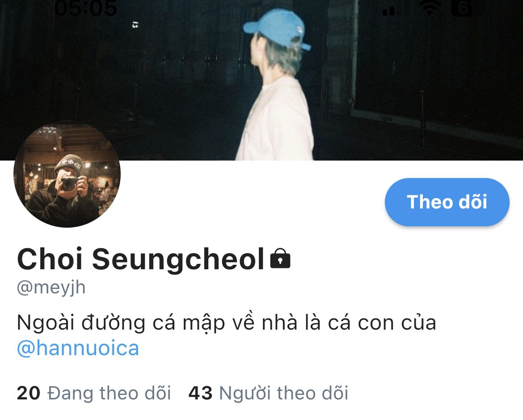Click the small white date-stamp mark on header

click(135, 24)
